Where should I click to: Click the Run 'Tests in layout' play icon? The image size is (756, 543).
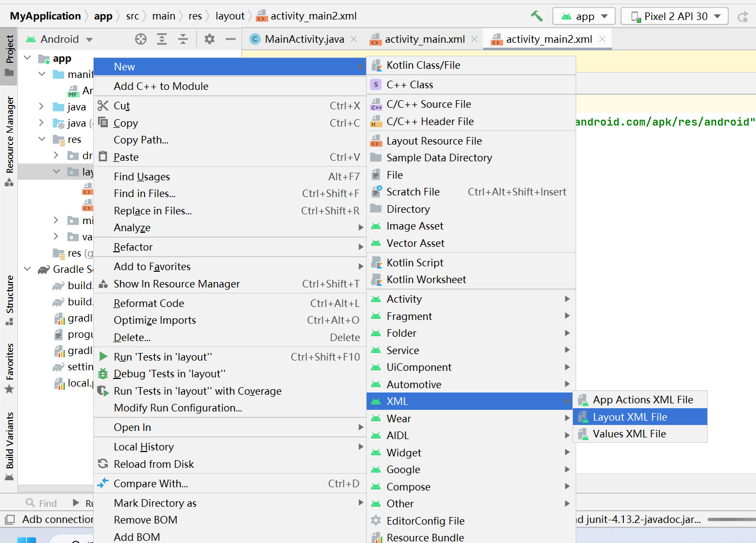click(x=103, y=357)
